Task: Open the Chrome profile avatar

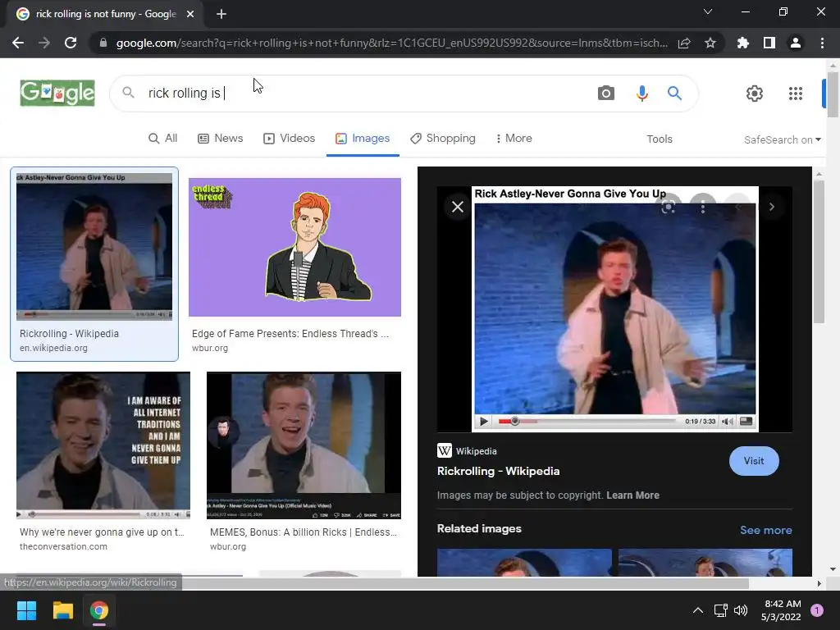Action: [796, 43]
